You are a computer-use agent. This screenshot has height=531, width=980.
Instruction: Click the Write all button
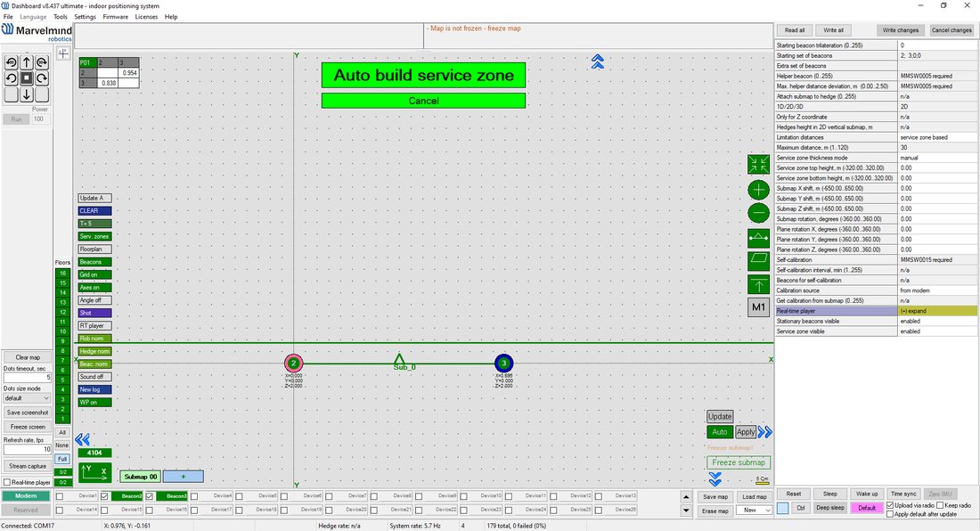point(833,30)
